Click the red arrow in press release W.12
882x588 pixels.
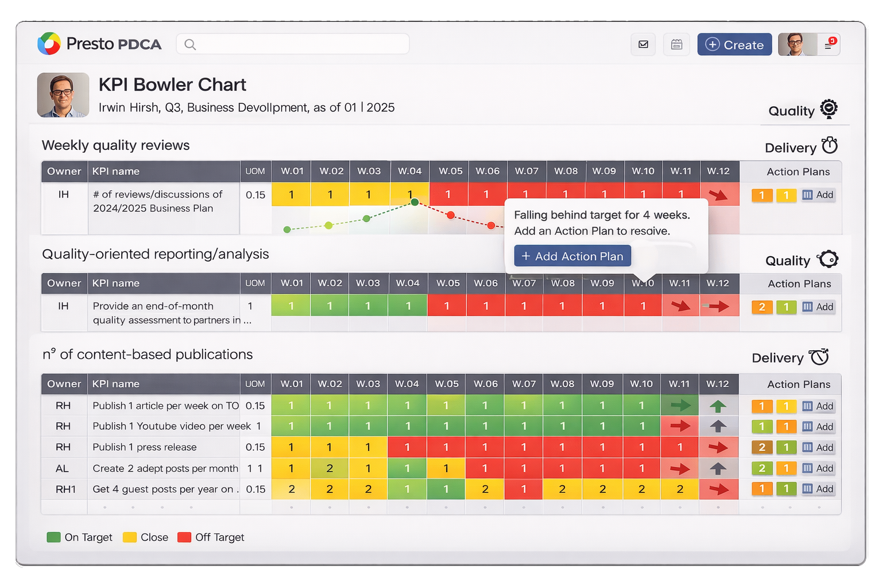tap(718, 447)
